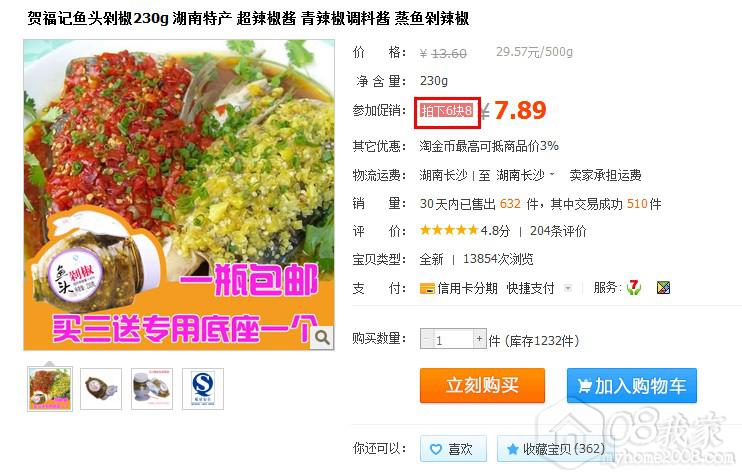Click the star icon beside 收藏宝贝
The width and height of the screenshot is (742, 475).
click(512, 449)
